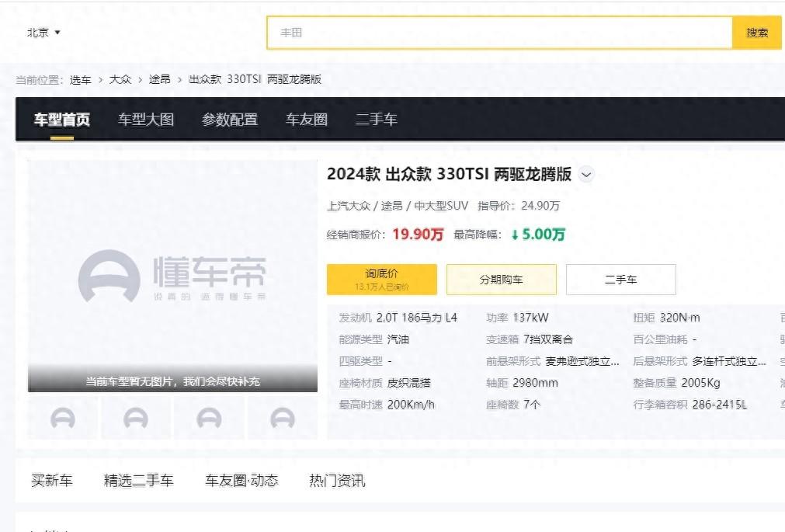This screenshot has width=785, height=532.
Task: Click the 分期购车 installment button
Action: 501,280
